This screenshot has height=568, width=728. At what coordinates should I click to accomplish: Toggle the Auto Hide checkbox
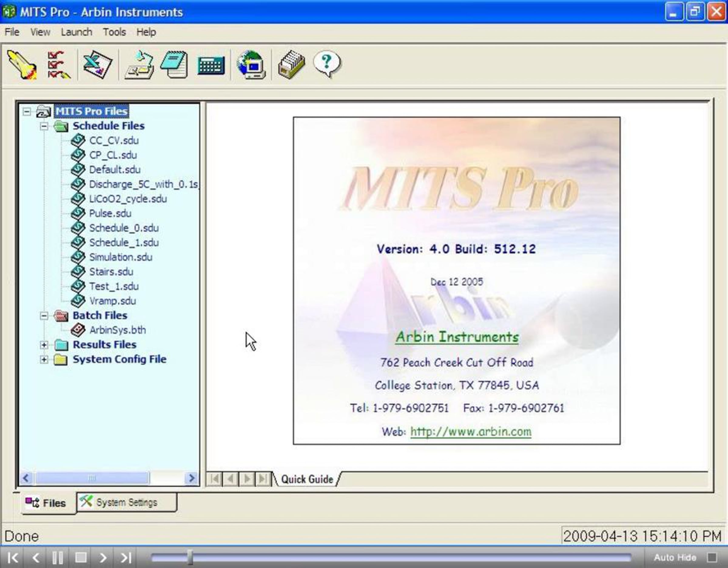coord(712,557)
